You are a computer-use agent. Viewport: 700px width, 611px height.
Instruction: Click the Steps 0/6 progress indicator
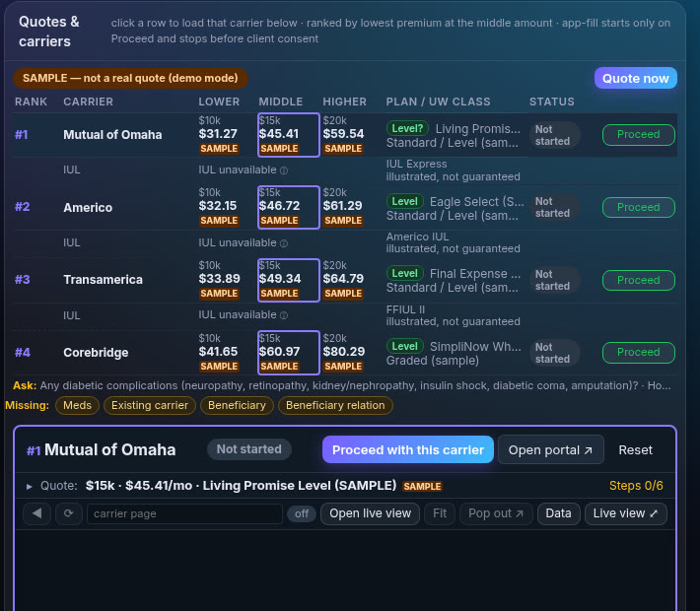point(636,486)
